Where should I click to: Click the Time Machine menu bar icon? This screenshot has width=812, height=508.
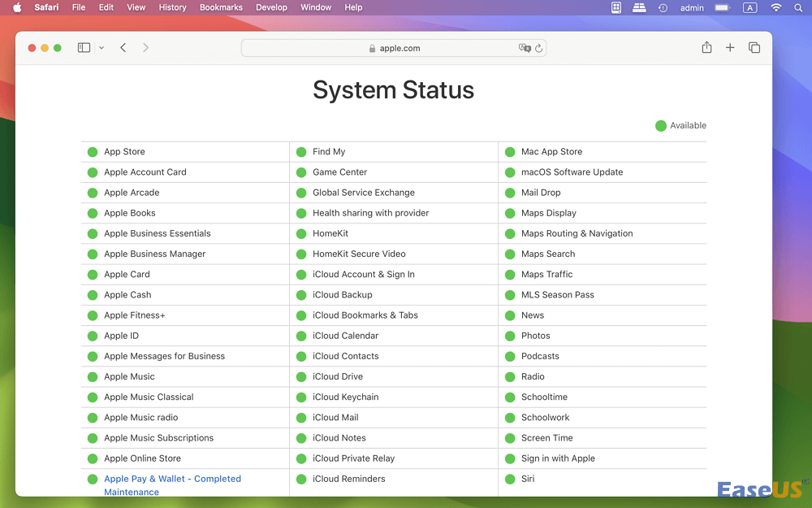tap(663, 7)
